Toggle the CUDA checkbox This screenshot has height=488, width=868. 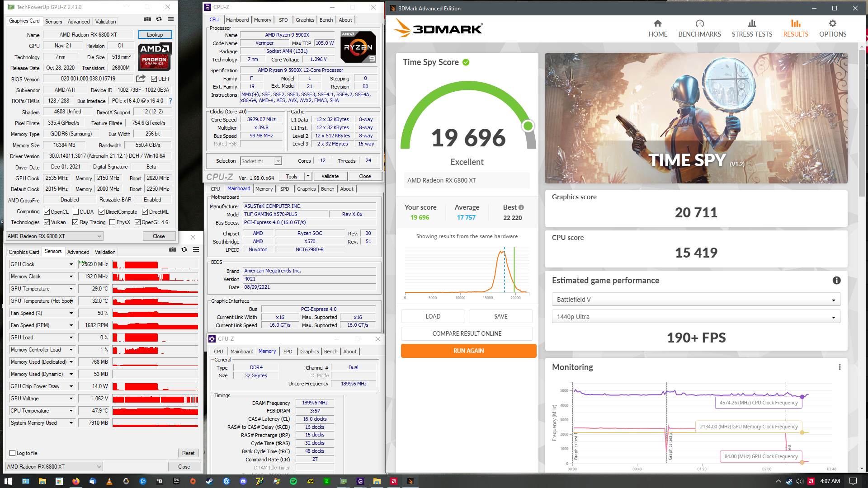(x=76, y=212)
